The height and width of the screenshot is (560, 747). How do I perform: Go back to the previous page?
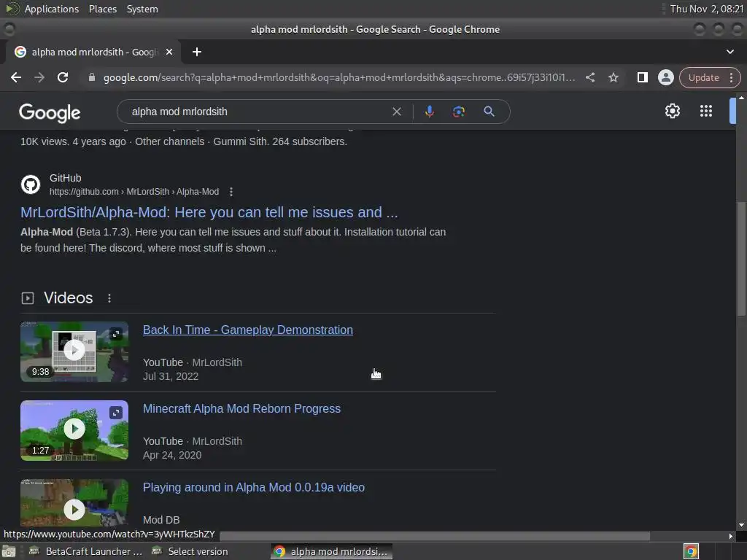pos(16,77)
